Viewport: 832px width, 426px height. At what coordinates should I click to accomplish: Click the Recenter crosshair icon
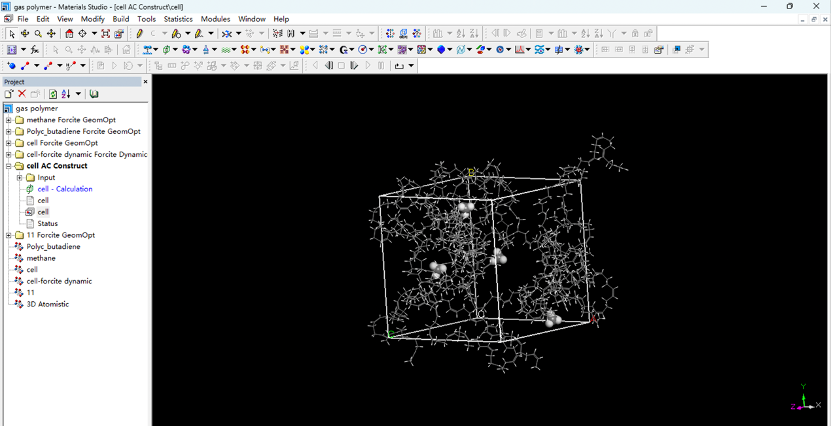point(83,33)
